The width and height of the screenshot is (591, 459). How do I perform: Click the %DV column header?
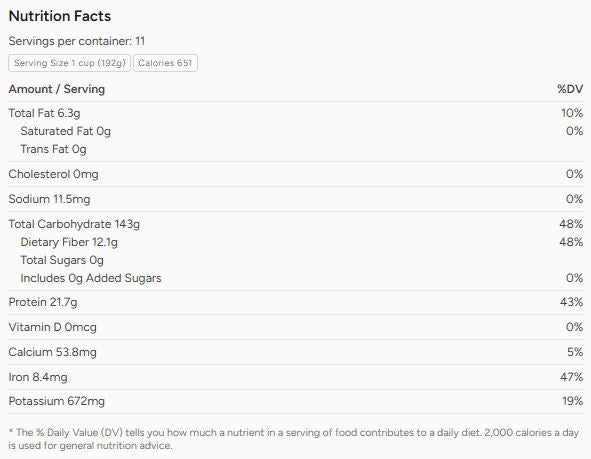[x=570, y=89]
